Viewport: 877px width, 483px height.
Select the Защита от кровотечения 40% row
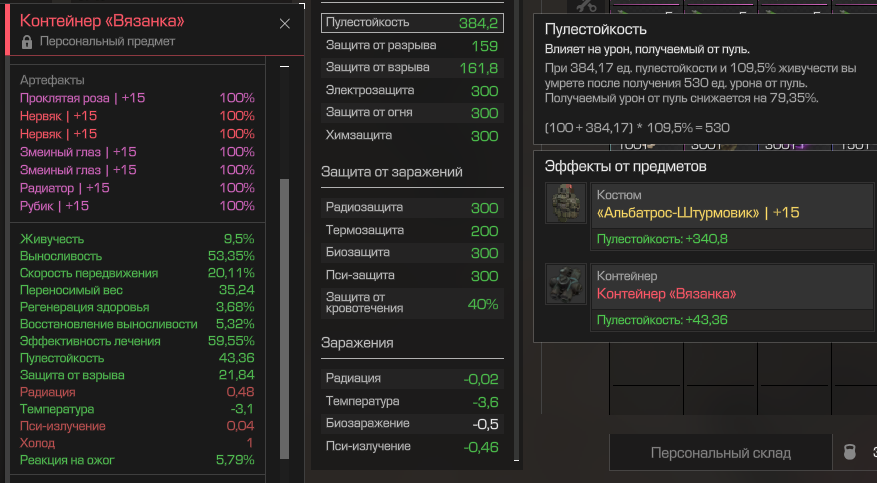pyautogui.click(x=412, y=303)
